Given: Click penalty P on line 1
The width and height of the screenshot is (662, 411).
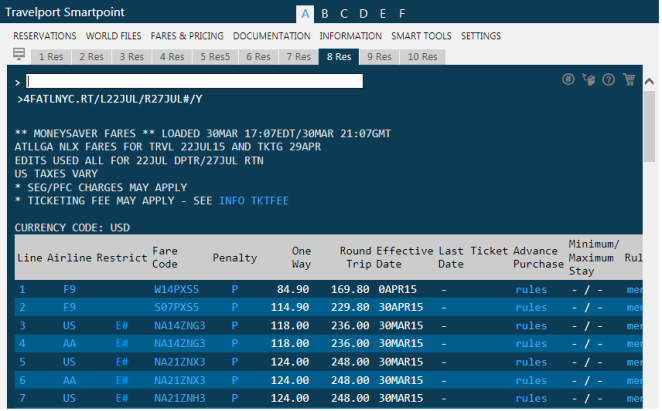Looking at the screenshot, I should [x=235, y=289].
